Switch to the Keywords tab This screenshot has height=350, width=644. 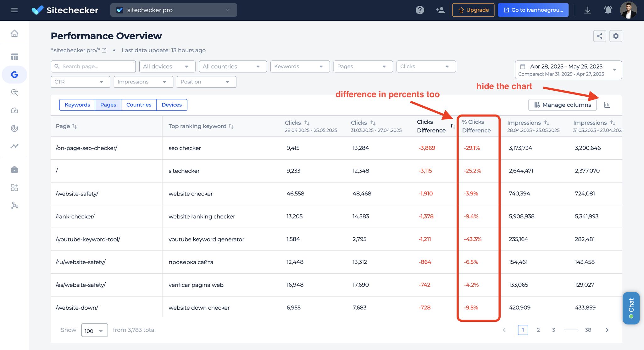click(77, 105)
